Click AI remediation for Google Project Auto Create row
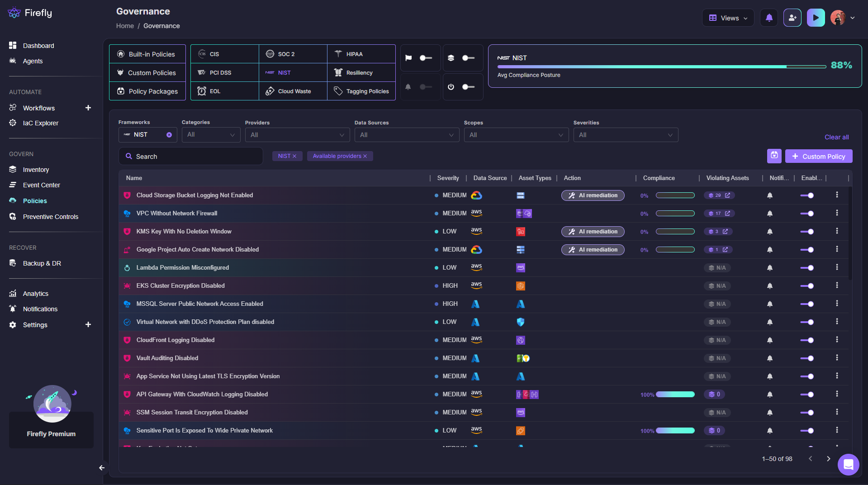The width and height of the screenshot is (868, 485). tap(593, 250)
